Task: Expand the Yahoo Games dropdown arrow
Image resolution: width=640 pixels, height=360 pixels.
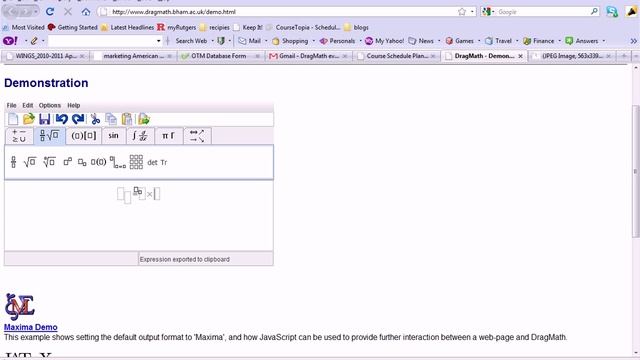Action: pos(479,41)
